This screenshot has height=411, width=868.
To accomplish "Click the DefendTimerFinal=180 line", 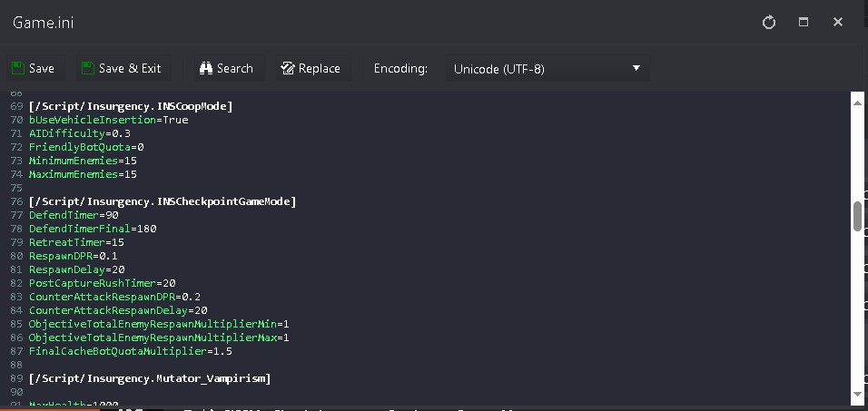I will 93,229.
